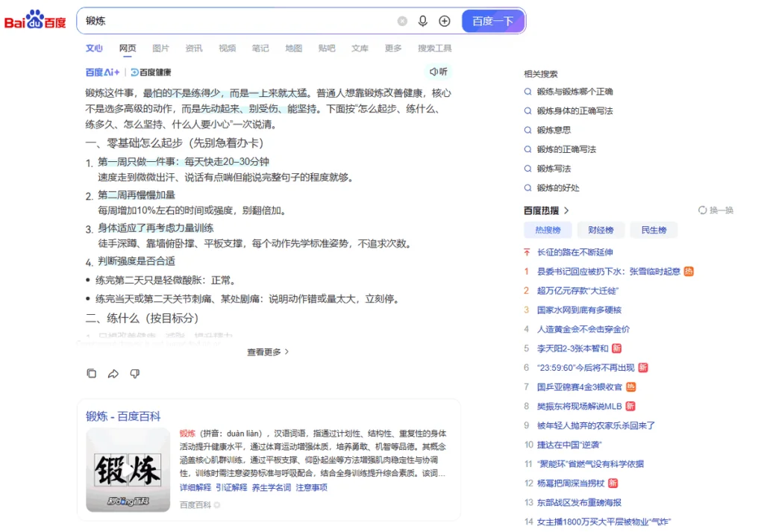764x532 pixels.
Task: Open hot topic 超万亿元存款"大迁徙"
Action: [577, 291]
